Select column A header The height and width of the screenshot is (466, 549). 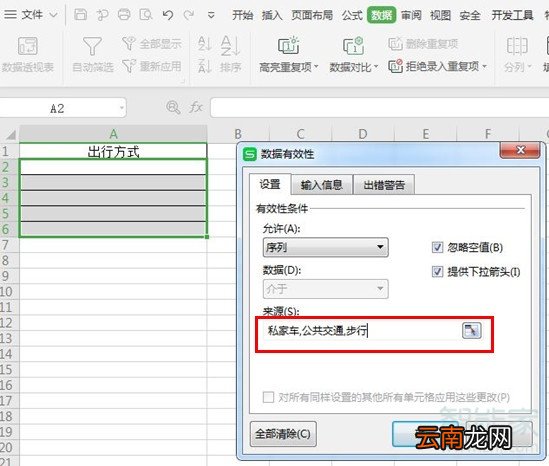(x=113, y=134)
